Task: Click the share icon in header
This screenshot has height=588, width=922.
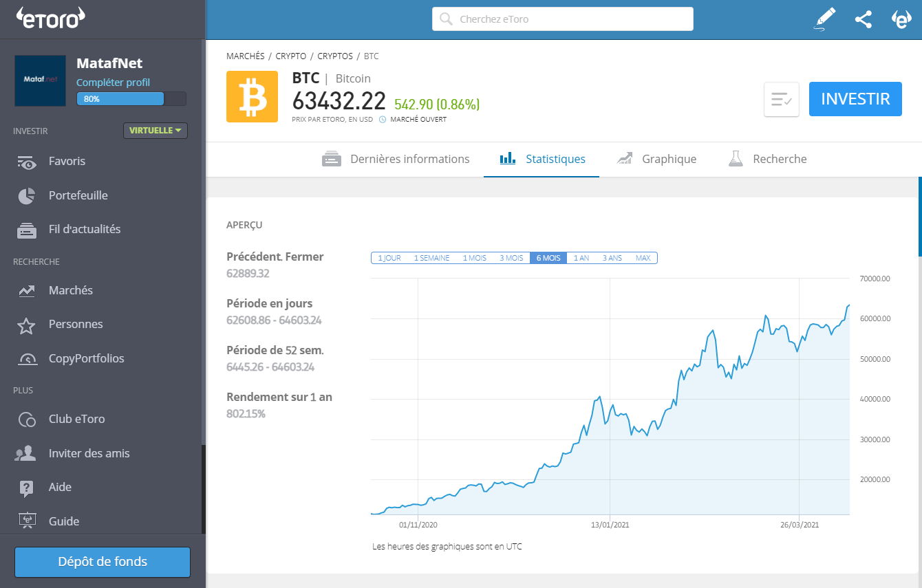Action: 864,19
